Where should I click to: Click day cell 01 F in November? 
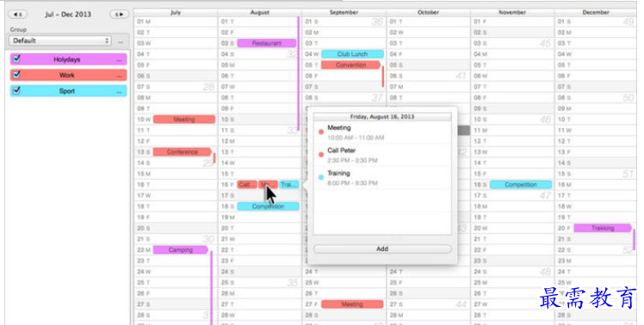click(512, 21)
